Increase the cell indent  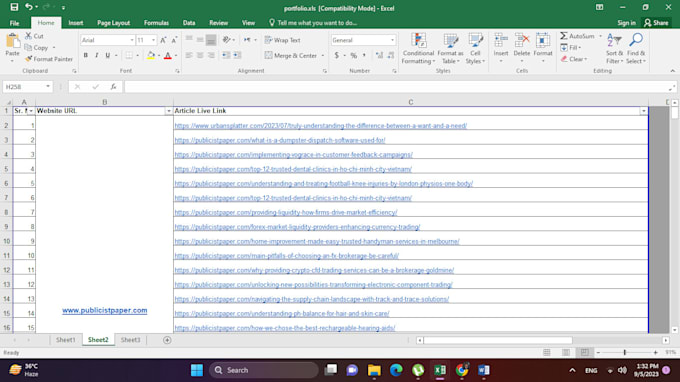(237, 56)
